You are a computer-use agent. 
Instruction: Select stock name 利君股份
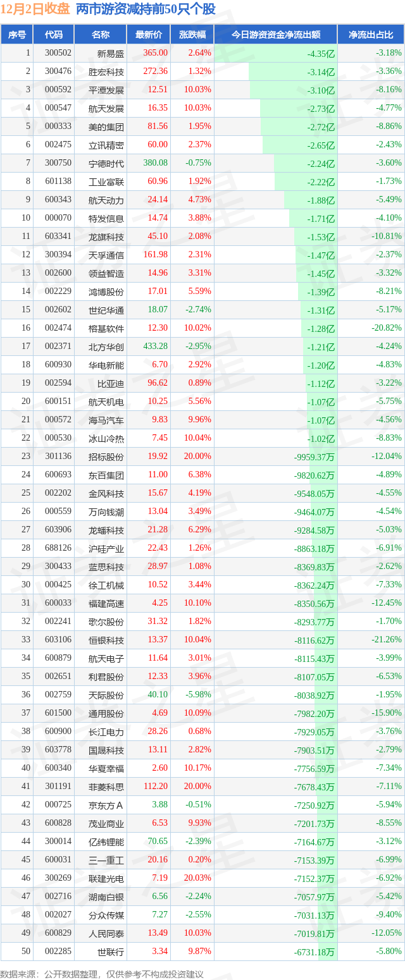[106, 677]
